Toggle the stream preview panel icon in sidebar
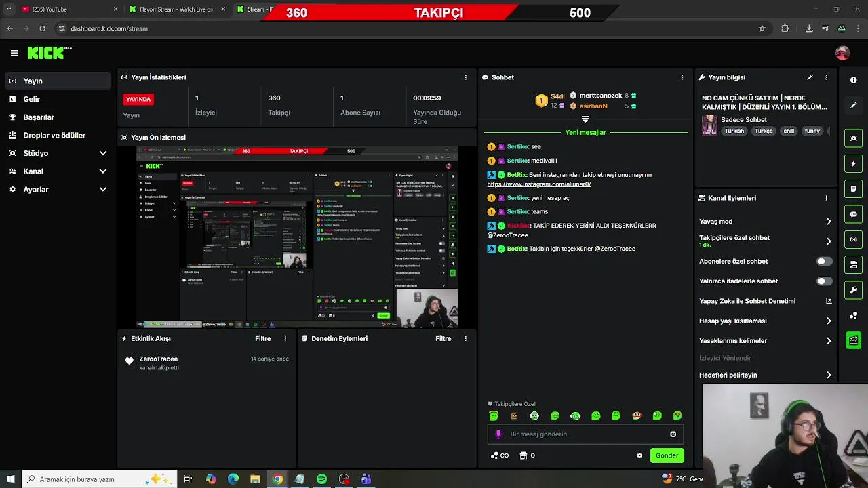Image resolution: width=868 pixels, height=488 pixels. click(x=853, y=138)
